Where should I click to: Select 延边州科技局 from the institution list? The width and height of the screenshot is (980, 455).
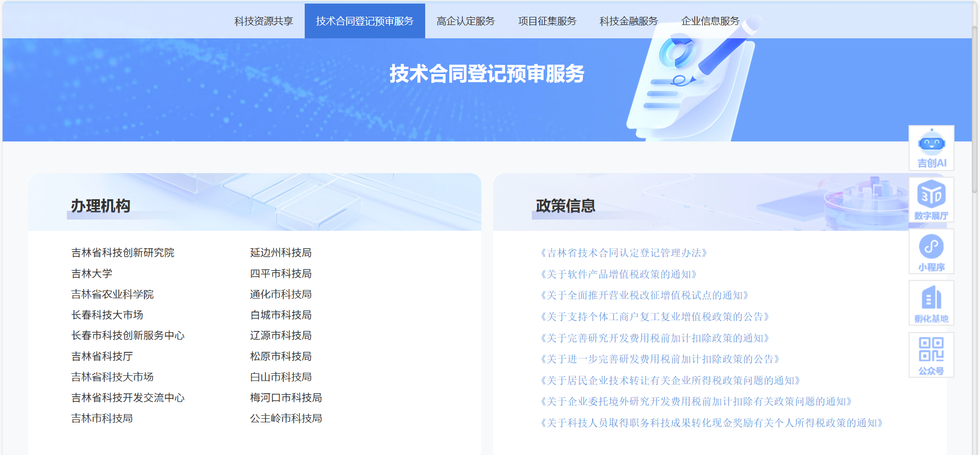[281, 253]
